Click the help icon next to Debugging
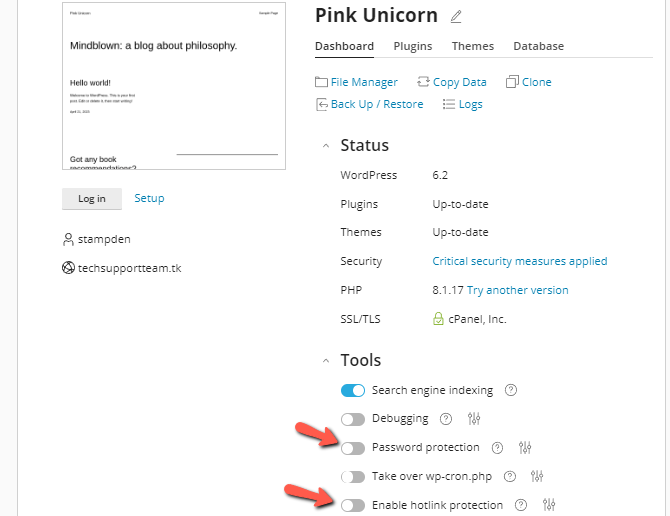The width and height of the screenshot is (670, 516). tap(446, 419)
